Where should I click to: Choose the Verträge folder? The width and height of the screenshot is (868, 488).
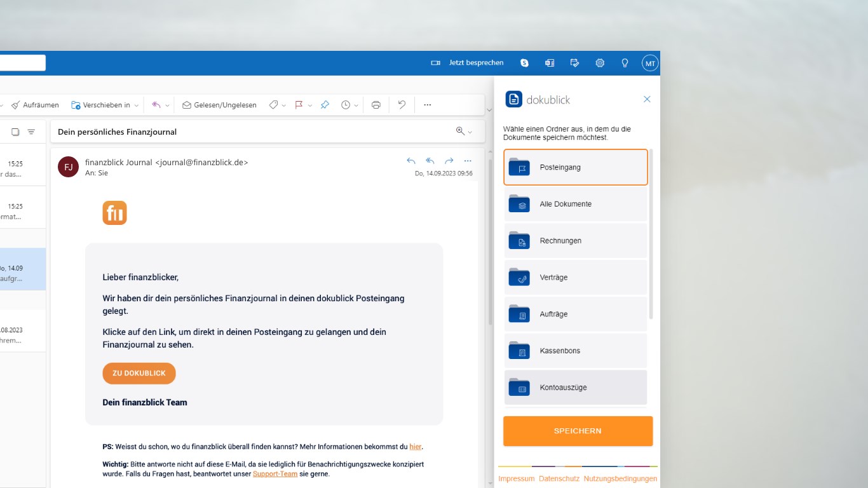pos(576,278)
